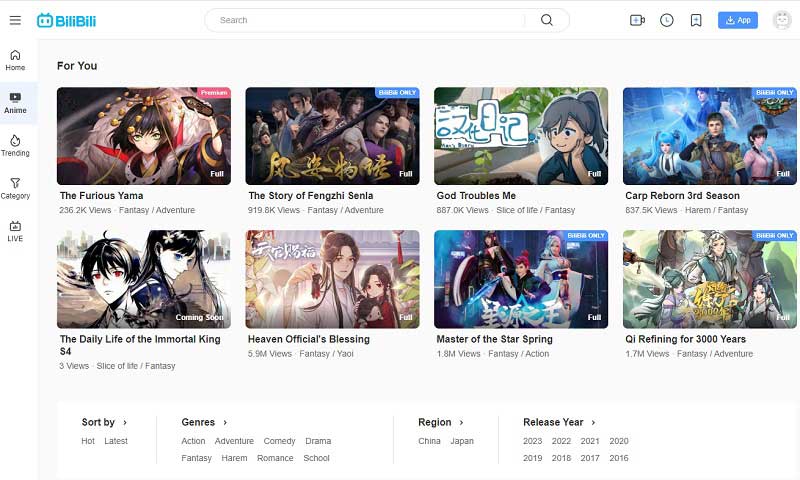The height and width of the screenshot is (480, 800).
Task: Open the user avatar profile
Action: point(782,20)
